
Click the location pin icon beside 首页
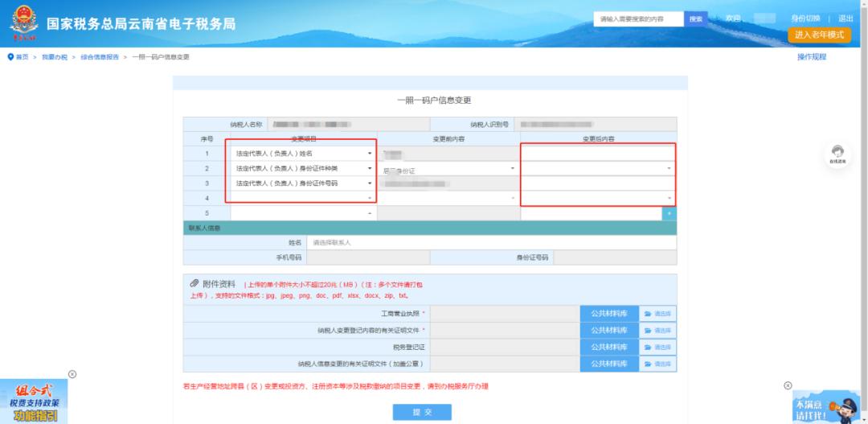click(10, 57)
